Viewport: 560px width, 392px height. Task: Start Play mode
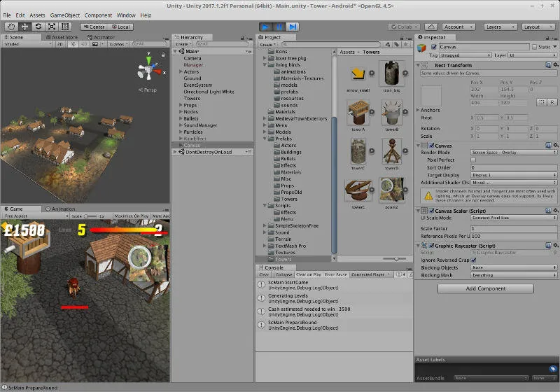265,27
